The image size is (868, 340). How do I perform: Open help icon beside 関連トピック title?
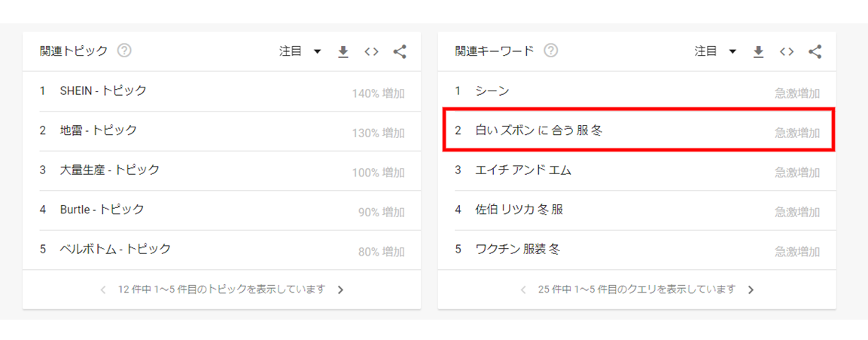point(125,51)
